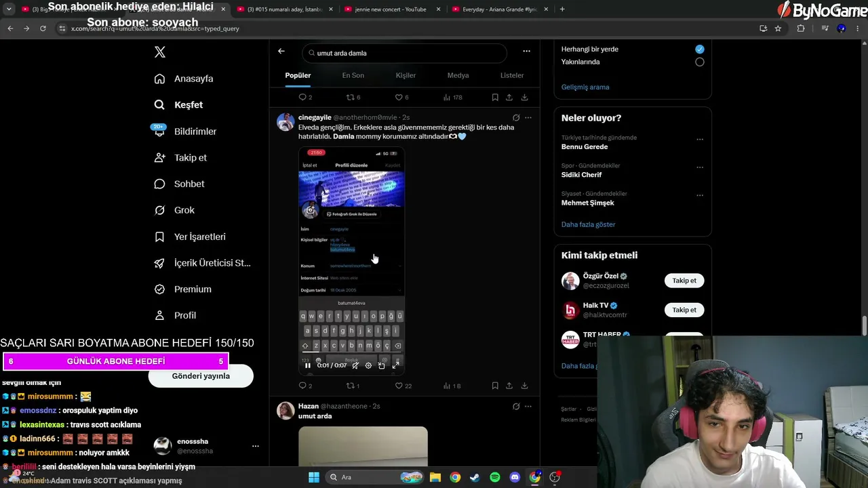Click the İçerik Üreticisi rocket icon
The height and width of the screenshot is (488, 868).
pos(159,263)
